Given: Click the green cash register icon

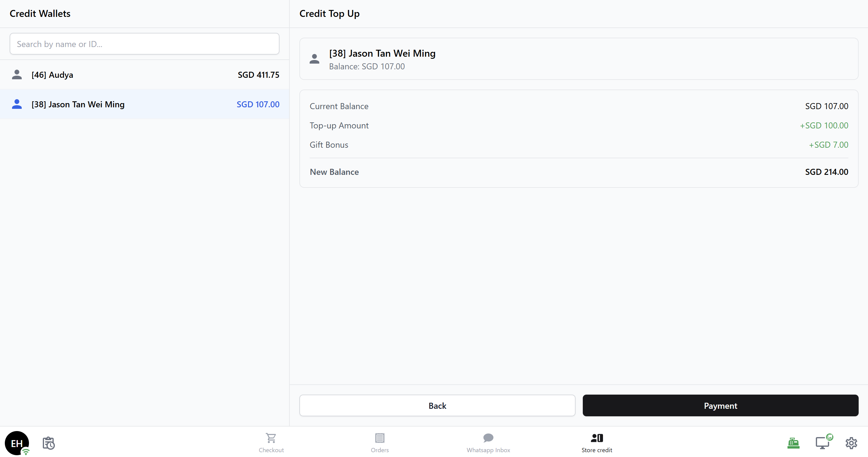Looking at the screenshot, I should [x=793, y=443].
